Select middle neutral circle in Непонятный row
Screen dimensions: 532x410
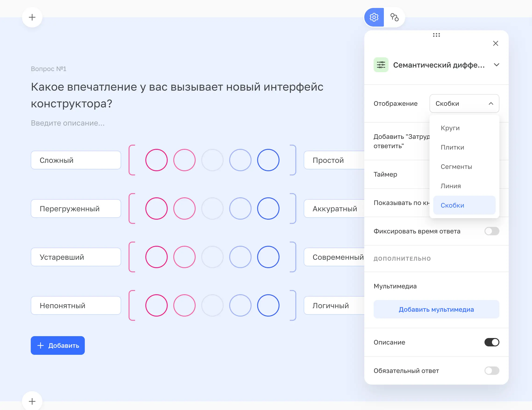click(x=212, y=305)
